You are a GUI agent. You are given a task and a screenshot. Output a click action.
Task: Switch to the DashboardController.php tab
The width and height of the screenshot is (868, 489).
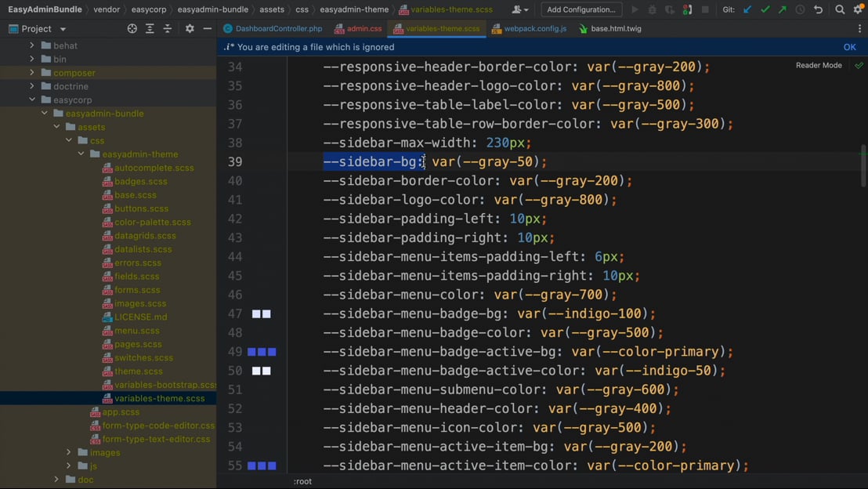coord(278,29)
